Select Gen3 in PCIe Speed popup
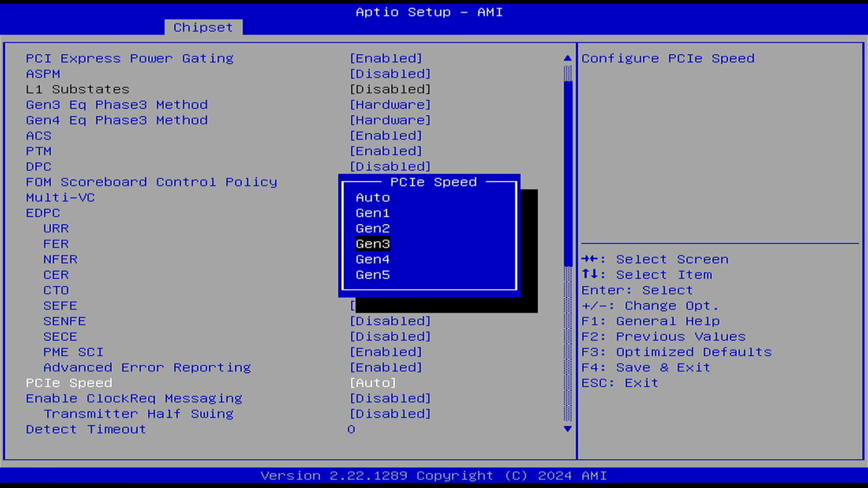Viewport: 868px width, 488px height. (373, 244)
